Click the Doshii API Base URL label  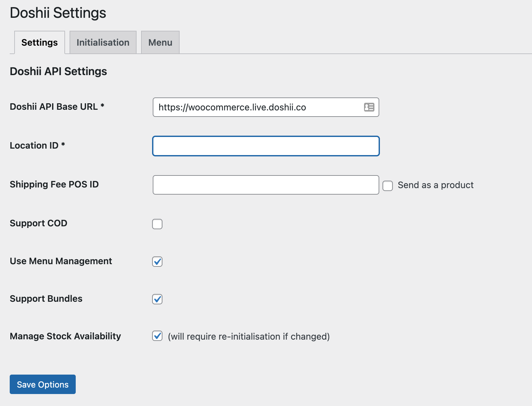point(57,107)
